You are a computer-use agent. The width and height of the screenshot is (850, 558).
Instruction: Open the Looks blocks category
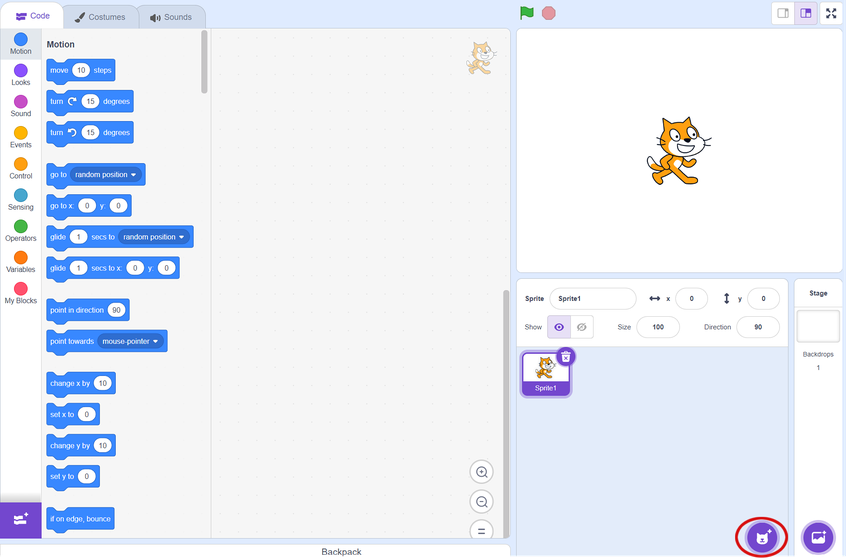point(21,75)
